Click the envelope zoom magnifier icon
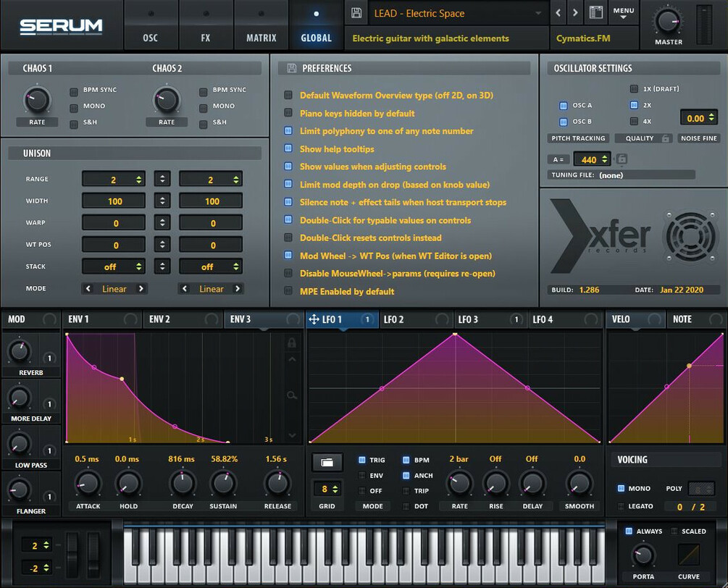 pos(292,395)
